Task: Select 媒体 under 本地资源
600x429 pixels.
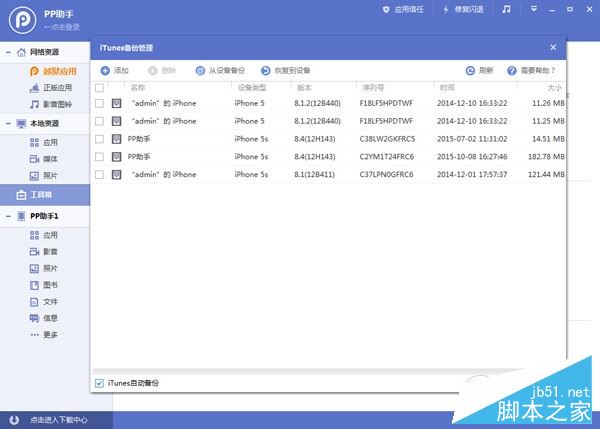Action: point(44,159)
